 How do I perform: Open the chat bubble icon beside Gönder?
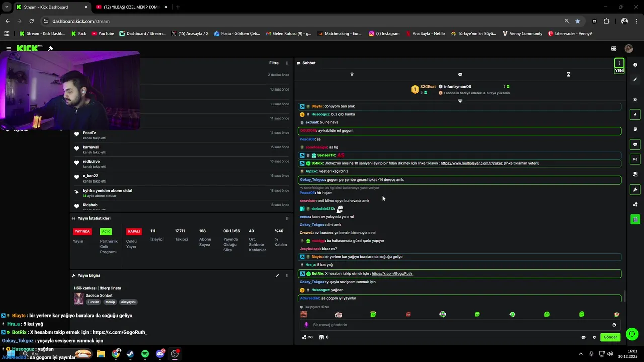583,337
